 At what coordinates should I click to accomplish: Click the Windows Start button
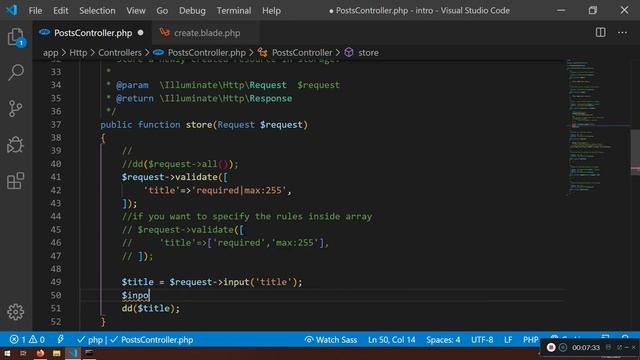[x=7, y=353]
